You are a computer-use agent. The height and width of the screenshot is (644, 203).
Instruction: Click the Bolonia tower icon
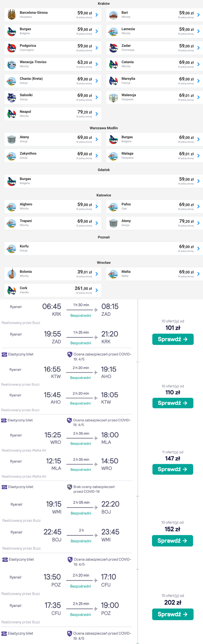12,274
